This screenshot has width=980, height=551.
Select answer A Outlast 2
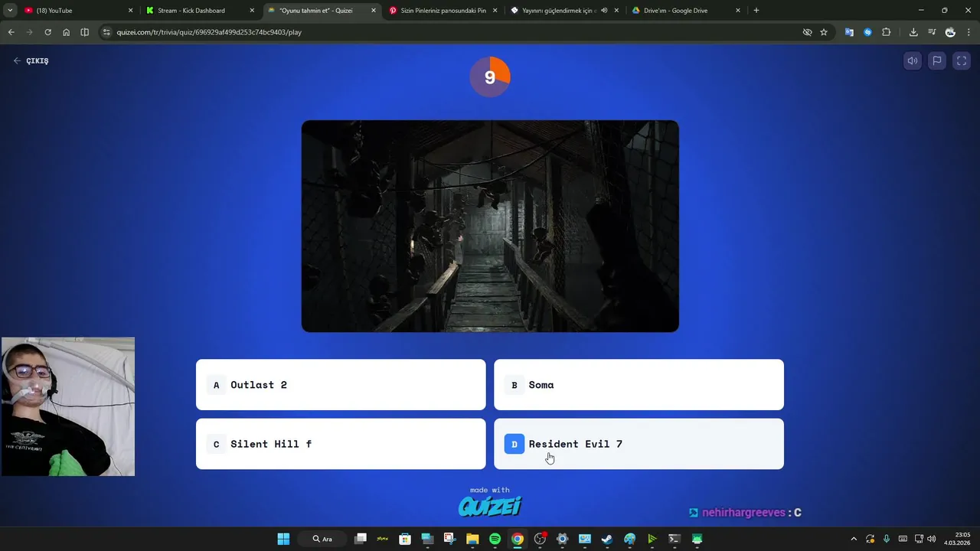tap(341, 385)
